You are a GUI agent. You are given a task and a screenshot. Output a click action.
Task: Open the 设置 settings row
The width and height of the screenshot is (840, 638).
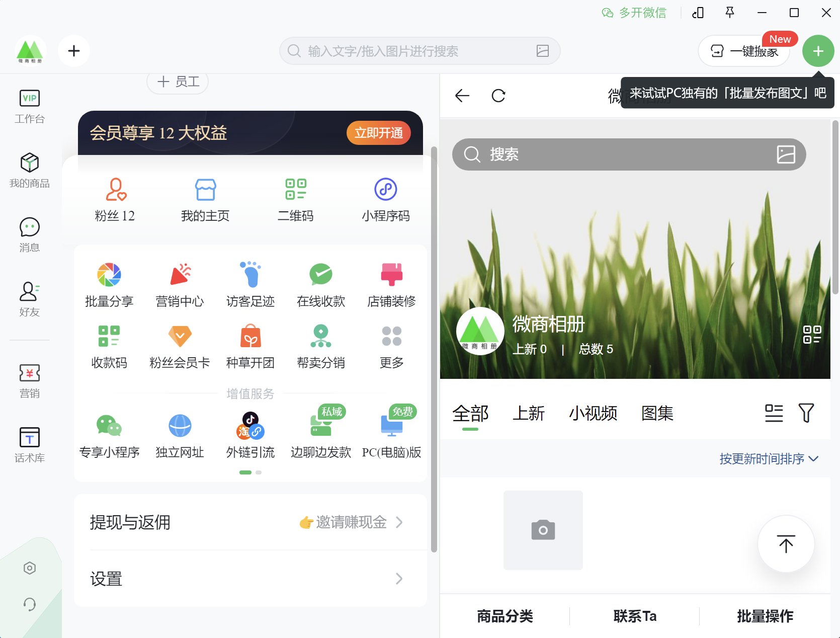(x=250, y=579)
